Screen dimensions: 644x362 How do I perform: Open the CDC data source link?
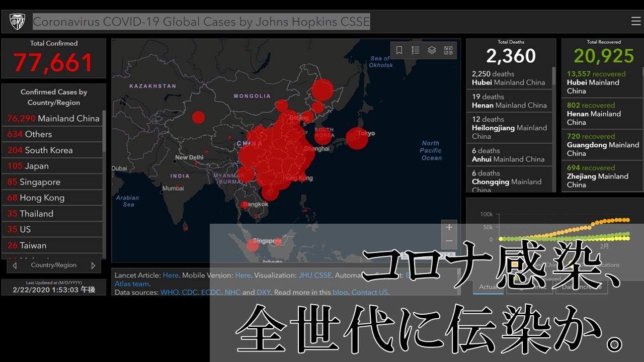pos(190,293)
